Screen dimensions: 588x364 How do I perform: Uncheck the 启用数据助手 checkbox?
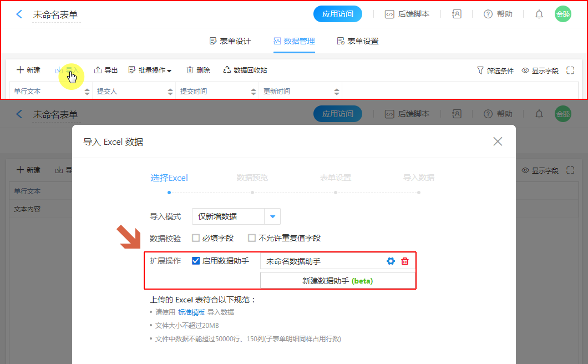[196, 261]
